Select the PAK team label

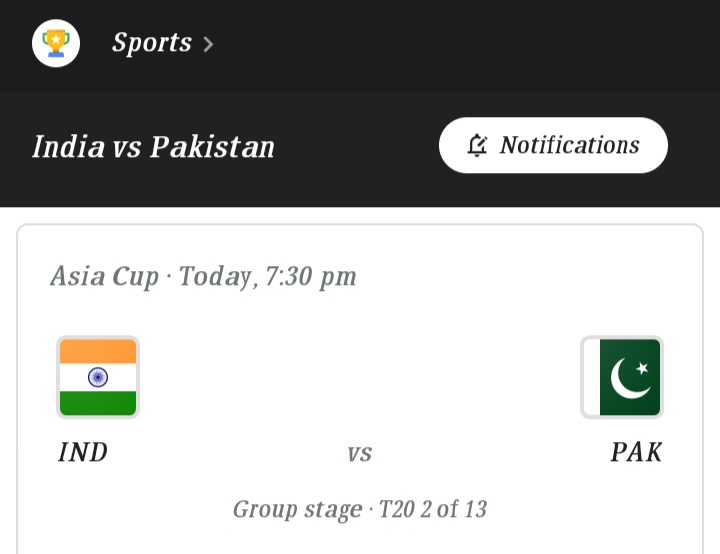coord(636,452)
